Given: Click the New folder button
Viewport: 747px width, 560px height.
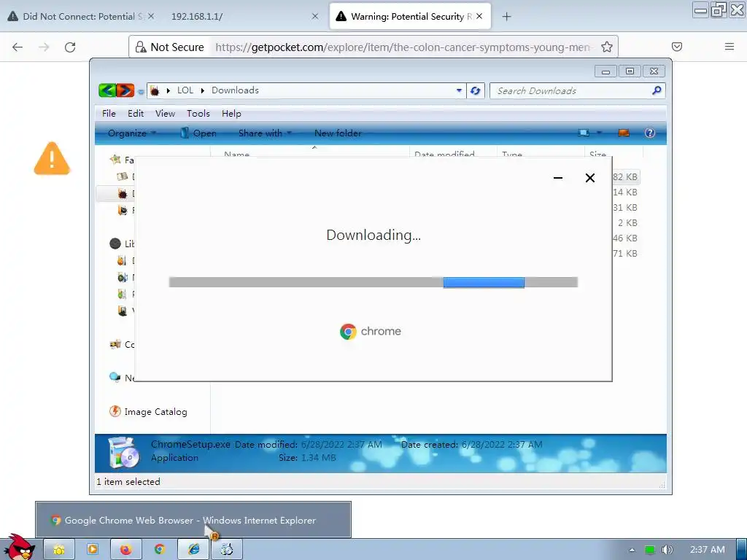Looking at the screenshot, I should [x=338, y=133].
